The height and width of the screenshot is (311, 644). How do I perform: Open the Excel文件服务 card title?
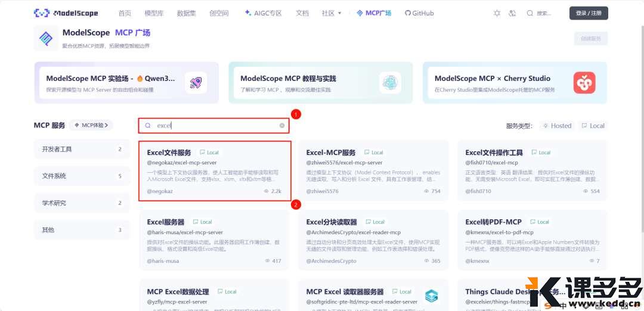[169, 152]
